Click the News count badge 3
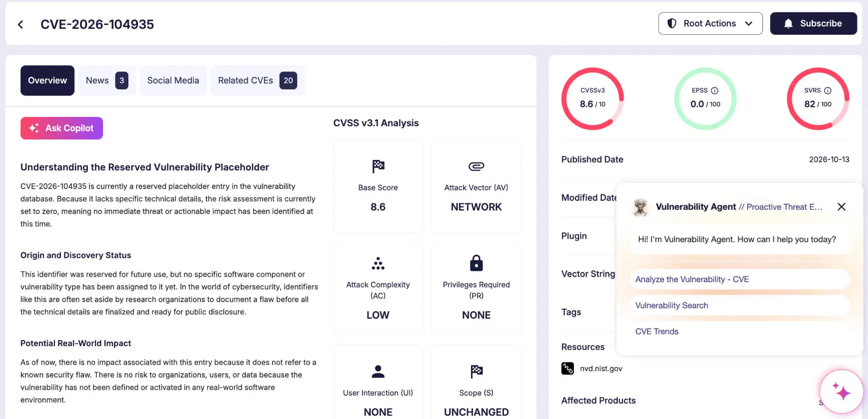The width and height of the screenshot is (868, 419). 122,80
